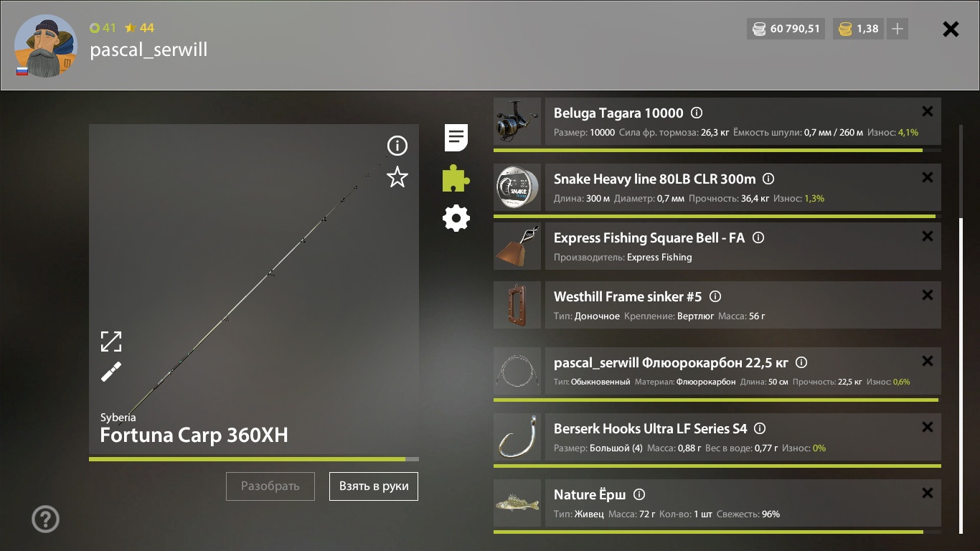Show info for Beluga Tagara 10000 reel
This screenshot has width=980, height=551.
click(x=697, y=113)
